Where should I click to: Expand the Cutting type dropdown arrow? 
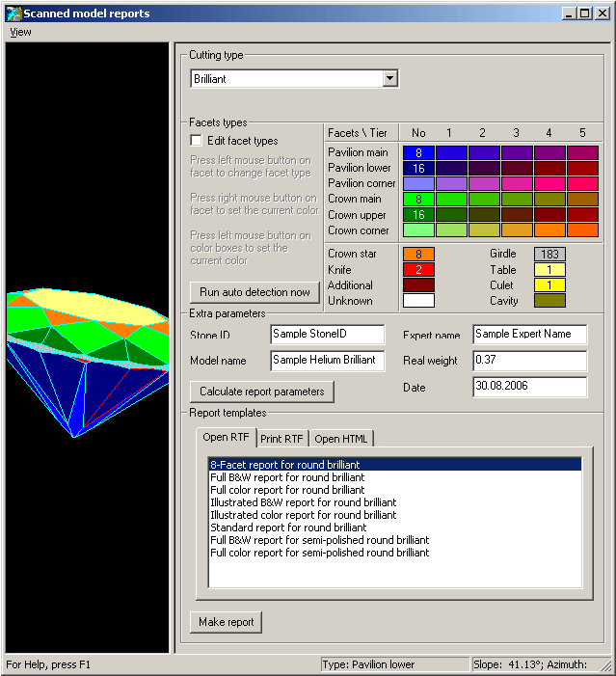click(x=389, y=79)
